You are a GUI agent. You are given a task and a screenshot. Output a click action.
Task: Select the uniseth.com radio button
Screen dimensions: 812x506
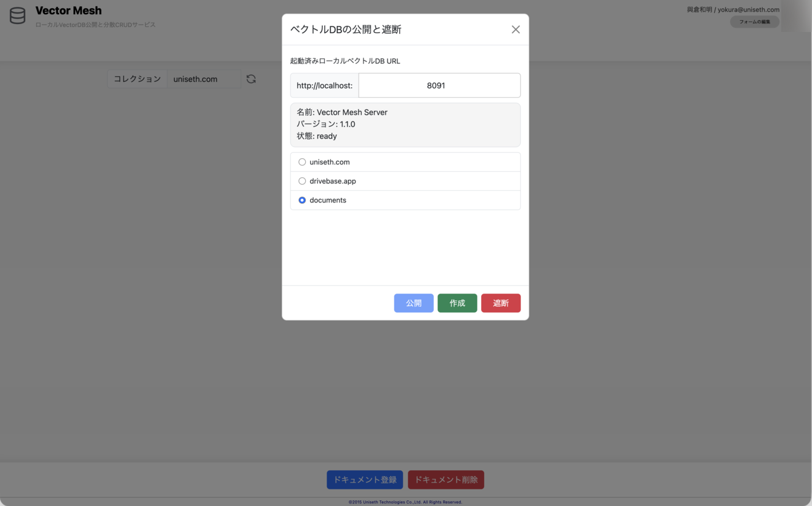pyautogui.click(x=302, y=162)
